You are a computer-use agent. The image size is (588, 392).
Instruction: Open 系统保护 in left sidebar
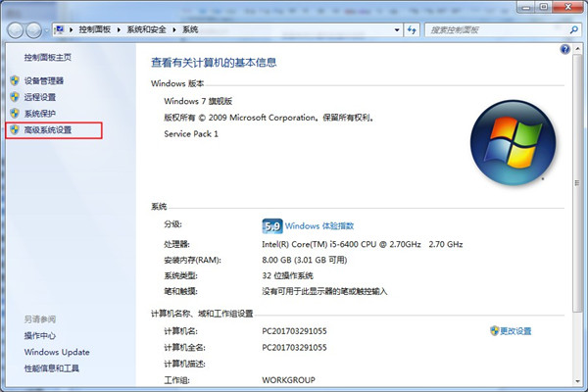pos(40,114)
